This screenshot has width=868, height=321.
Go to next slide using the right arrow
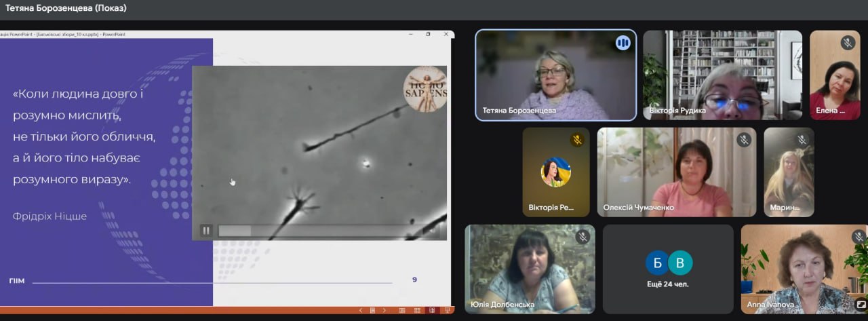tap(384, 310)
